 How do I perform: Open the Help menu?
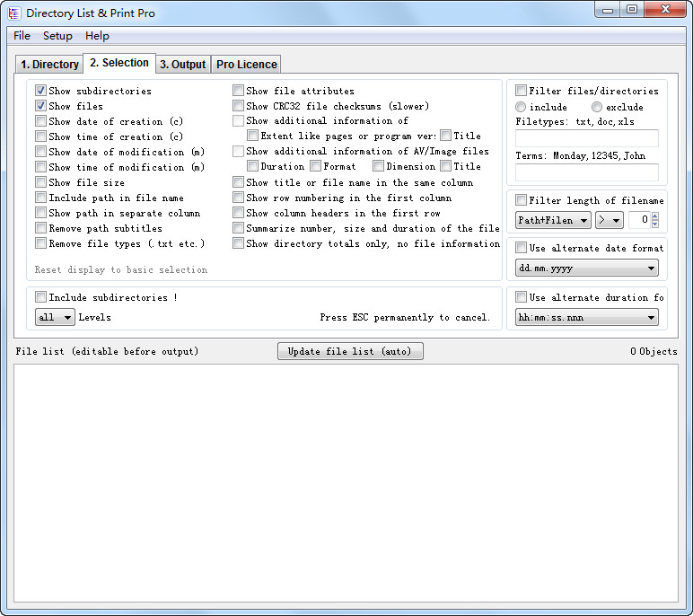(x=97, y=36)
